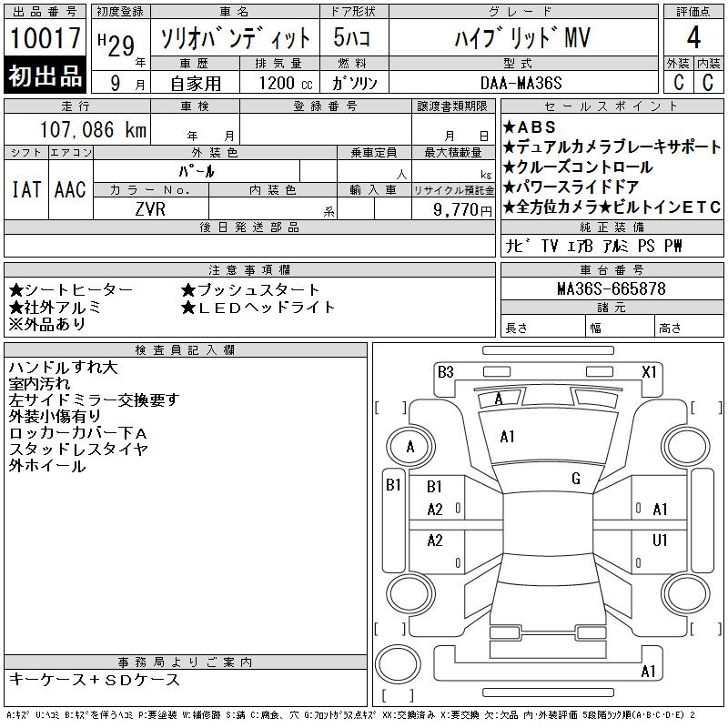Click the door shape value 5ハコ

pyautogui.click(x=352, y=37)
